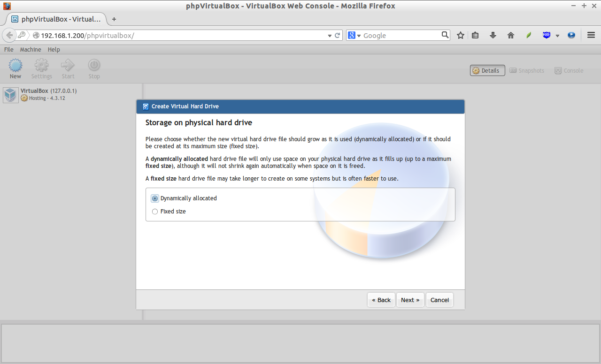This screenshot has height=364, width=601.
Task: Open the Firefox hamburger menu
Action: click(x=591, y=35)
